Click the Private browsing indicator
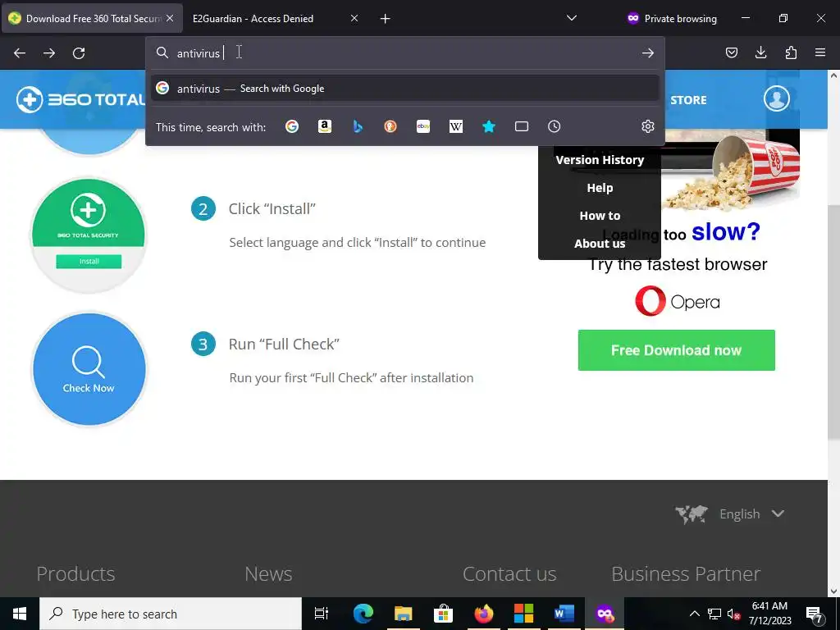This screenshot has width=840, height=630. (672, 18)
